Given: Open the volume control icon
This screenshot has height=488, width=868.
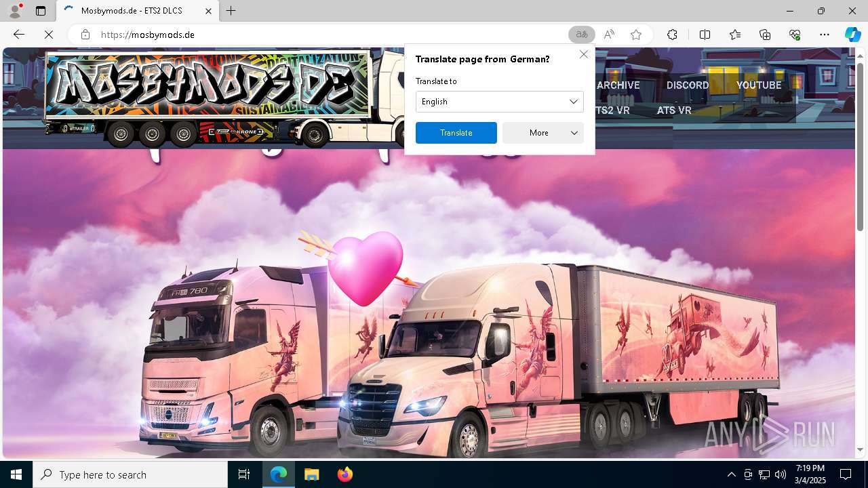Looking at the screenshot, I should 781,474.
